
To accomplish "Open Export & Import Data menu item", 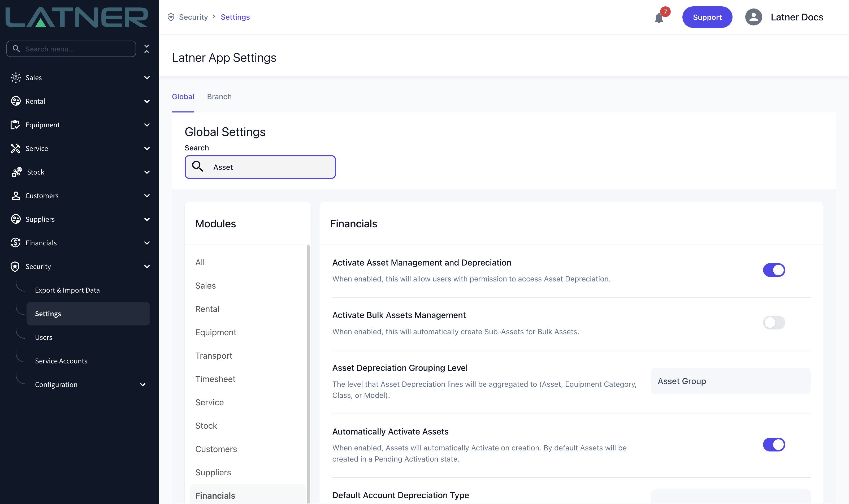I will click(x=88, y=290).
